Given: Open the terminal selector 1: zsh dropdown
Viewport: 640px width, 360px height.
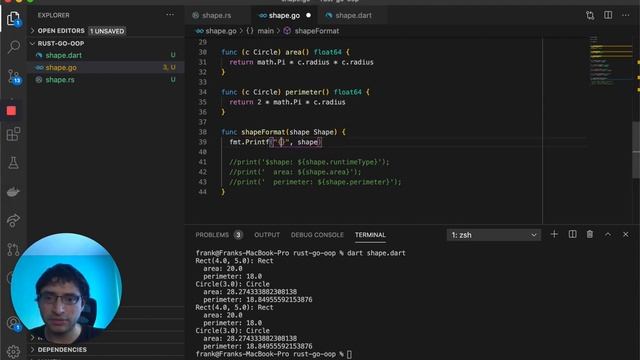Looking at the screenshot, I should [493, 235].
